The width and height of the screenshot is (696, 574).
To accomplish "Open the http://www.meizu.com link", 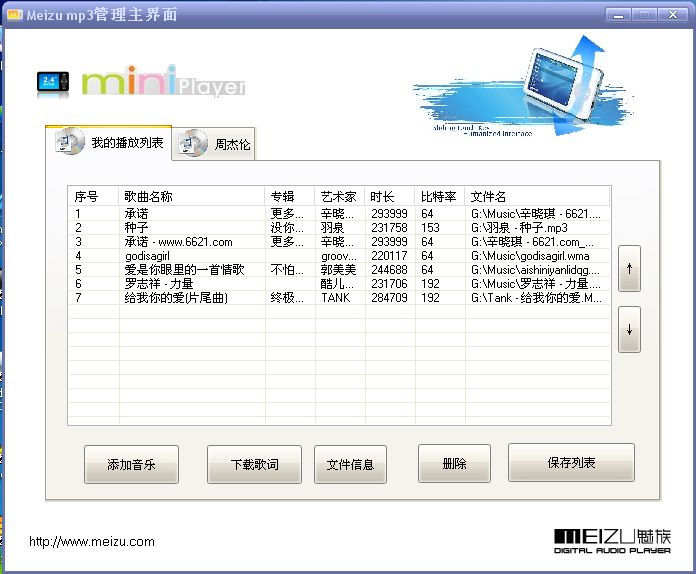I will (x=92, y=542).
